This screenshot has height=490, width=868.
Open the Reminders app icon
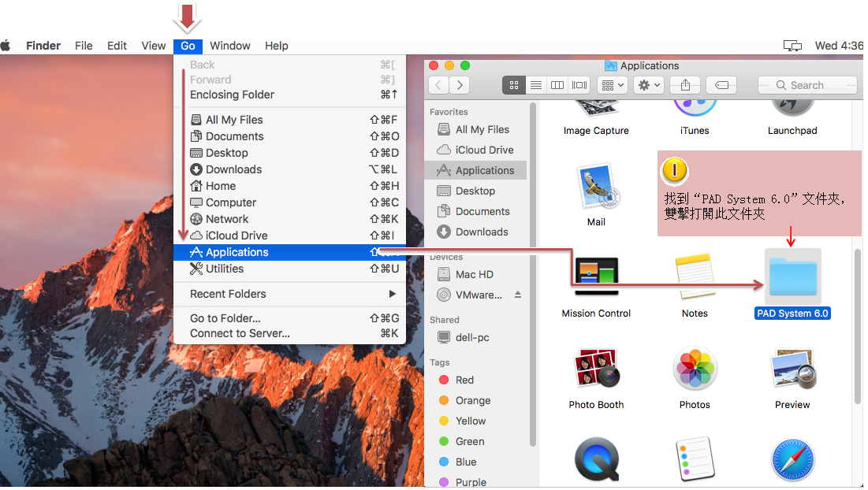pos(695,459)
